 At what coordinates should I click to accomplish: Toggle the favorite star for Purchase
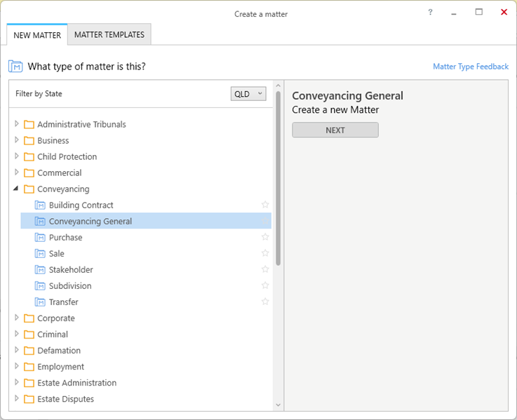click(x=265, y=237)
